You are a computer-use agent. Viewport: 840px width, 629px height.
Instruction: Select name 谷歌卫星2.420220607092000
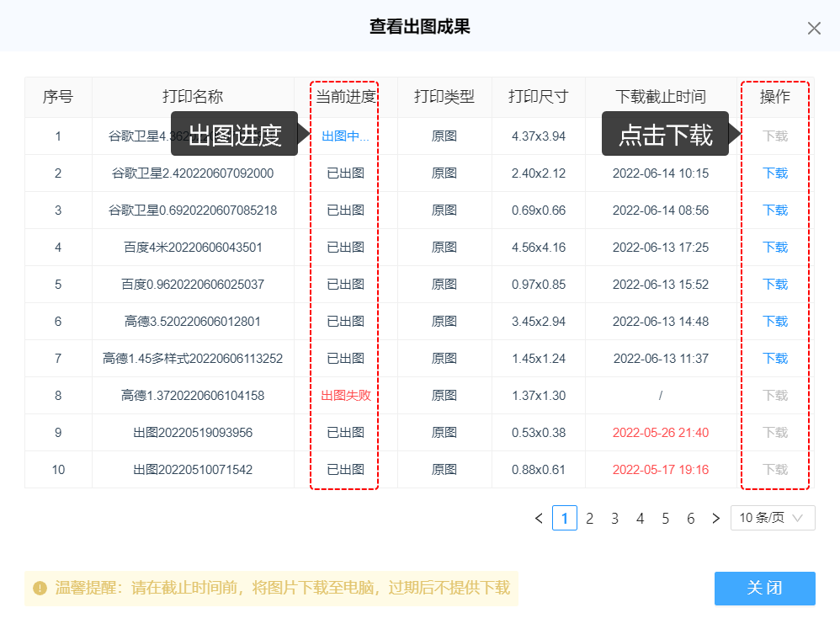pos(193,173)
